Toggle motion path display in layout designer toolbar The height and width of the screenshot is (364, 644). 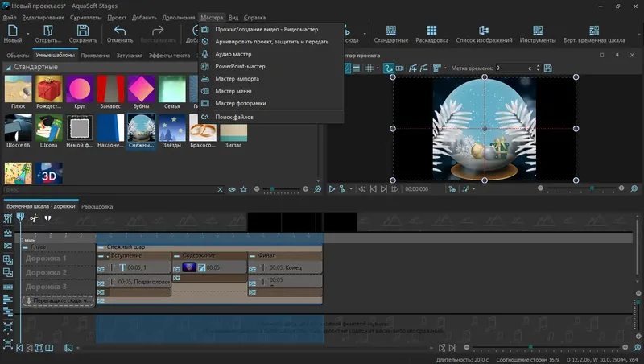pos(388,68)
